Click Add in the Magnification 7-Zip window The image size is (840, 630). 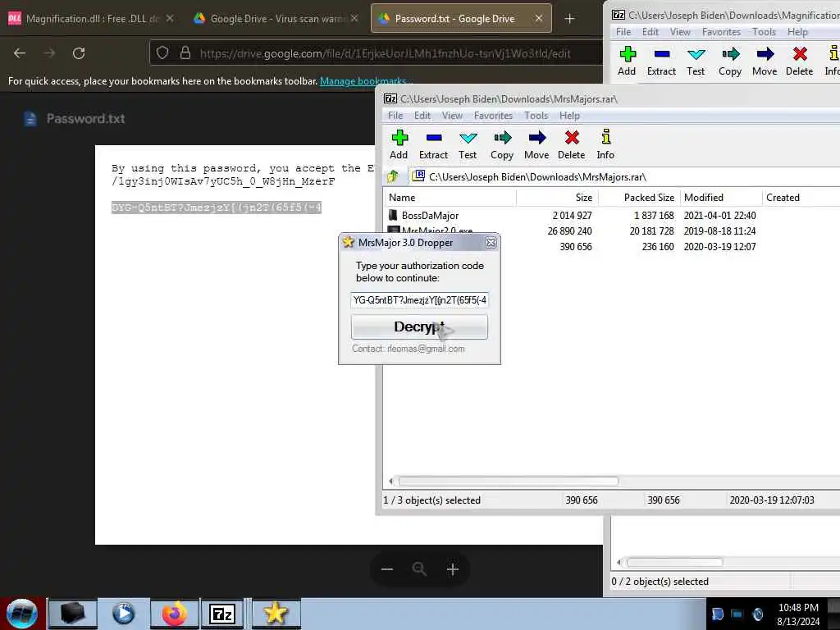pos(627,61)
